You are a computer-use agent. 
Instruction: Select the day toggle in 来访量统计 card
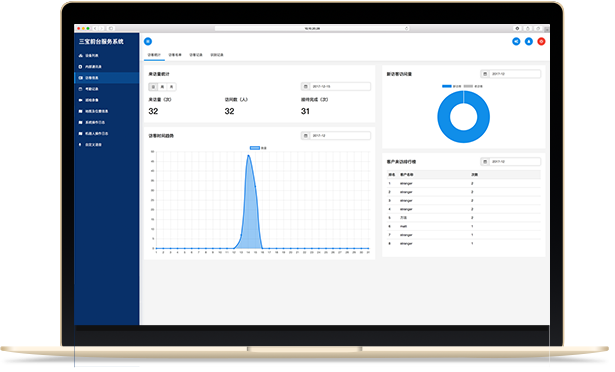[x=153, y=87]
